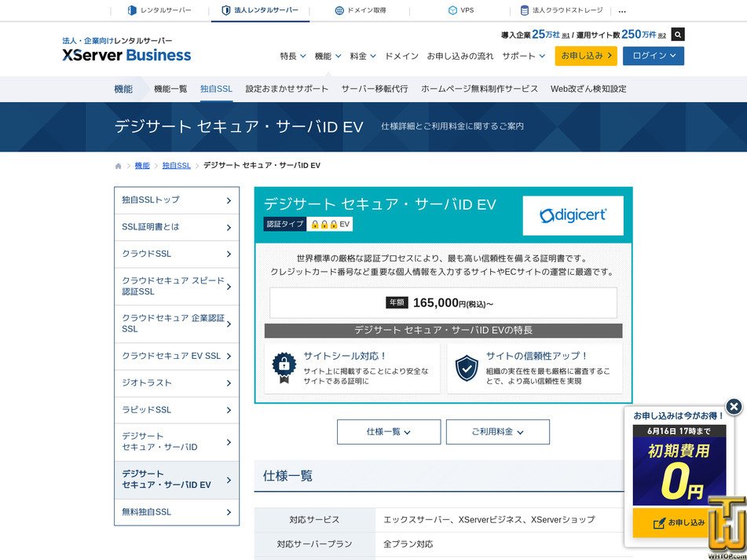Close the promotional popup banner
The height and width of the screenshot is (560, 747).
[734, 407]
